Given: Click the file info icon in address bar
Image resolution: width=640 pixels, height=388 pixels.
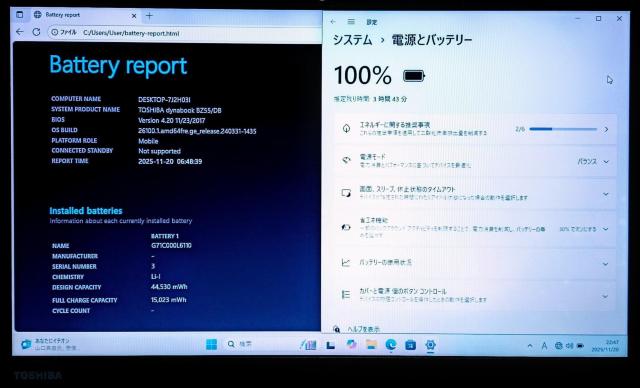Looking at the screenshot, I should point(55,32).
